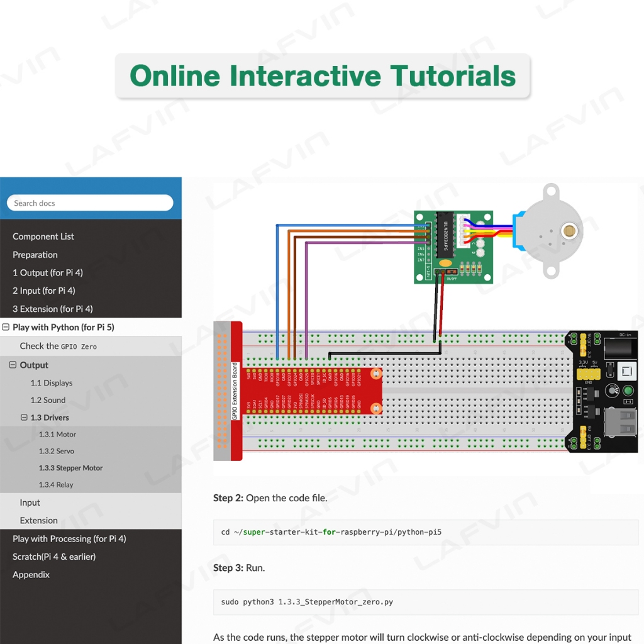Open Check the GPIO Zero page
644x644 pixels.
[58, 346]
